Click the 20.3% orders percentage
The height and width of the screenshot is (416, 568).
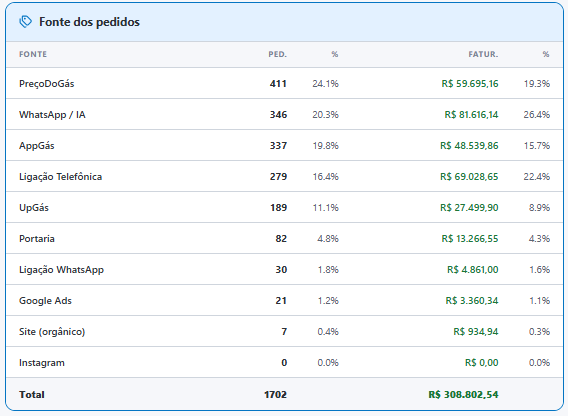tap(325, 115)
